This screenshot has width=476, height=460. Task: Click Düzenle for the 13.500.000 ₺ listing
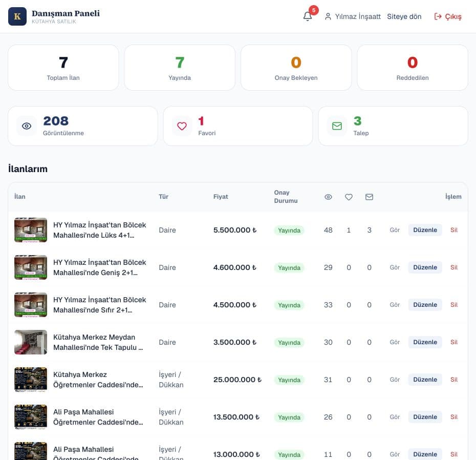coord(425,417)
